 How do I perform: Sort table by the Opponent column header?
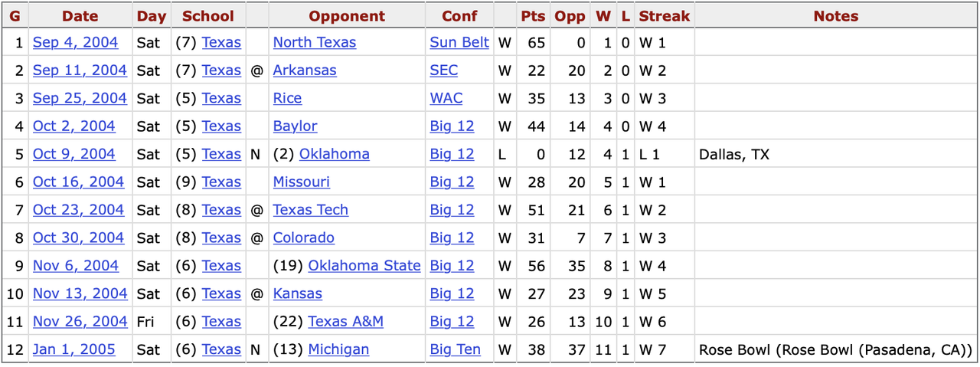click(347, 16)
